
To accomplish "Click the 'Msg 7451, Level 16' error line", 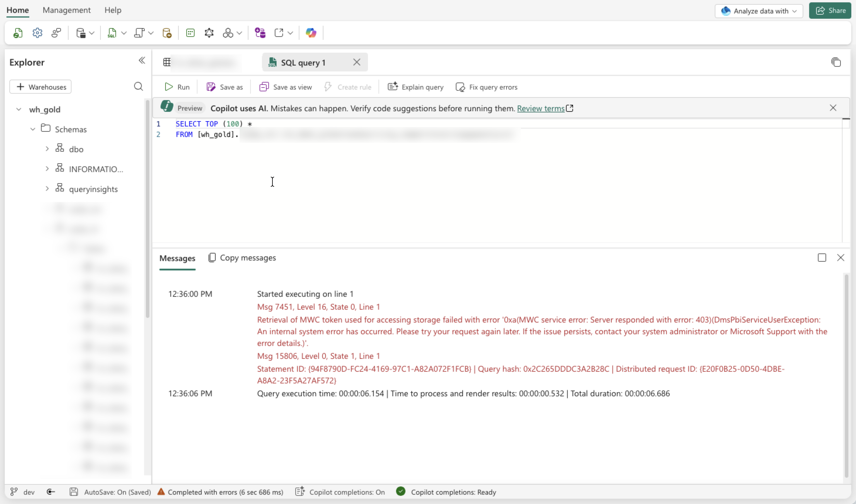I will pyautogui.click(x=318, y=307).
